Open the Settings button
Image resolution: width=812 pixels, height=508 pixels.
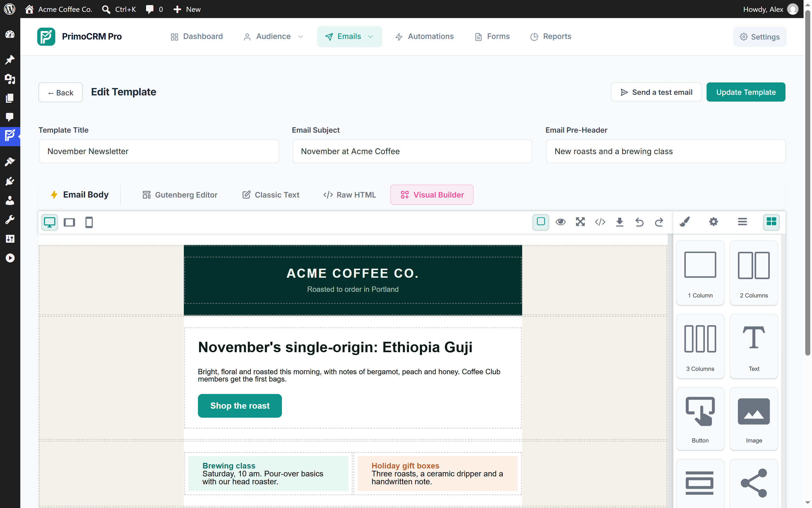click(x=759, y=37)
